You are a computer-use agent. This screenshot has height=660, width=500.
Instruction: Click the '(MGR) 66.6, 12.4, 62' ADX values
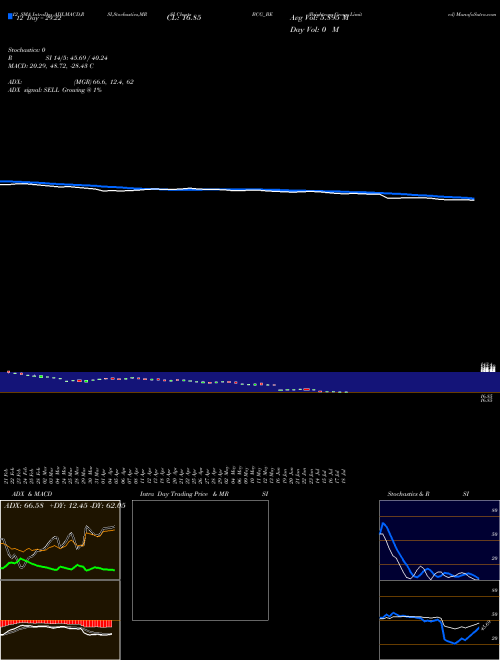pyautogui.click(x=104, y=82)
